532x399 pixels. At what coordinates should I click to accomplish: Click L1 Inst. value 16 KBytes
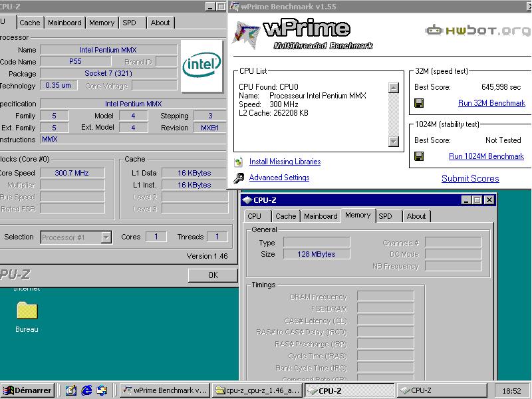194,185
